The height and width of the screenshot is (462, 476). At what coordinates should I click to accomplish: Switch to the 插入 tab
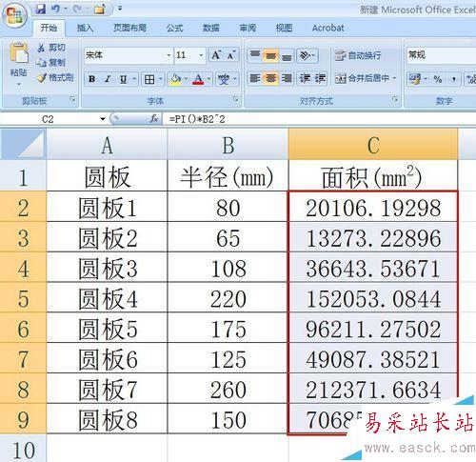(x=85, y=28)
